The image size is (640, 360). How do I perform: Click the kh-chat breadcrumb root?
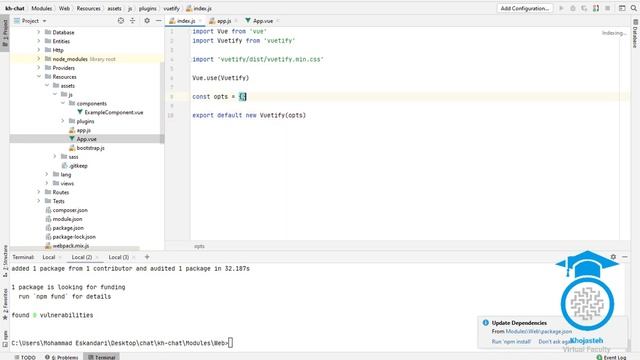click(x=15, y=8)
